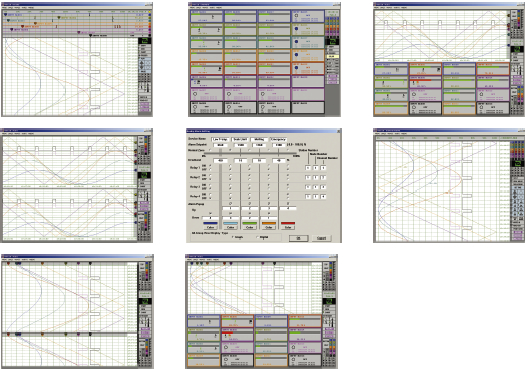Click the black pen marker on the channel scale
525x370 pixels.
[x=91, y=35]
